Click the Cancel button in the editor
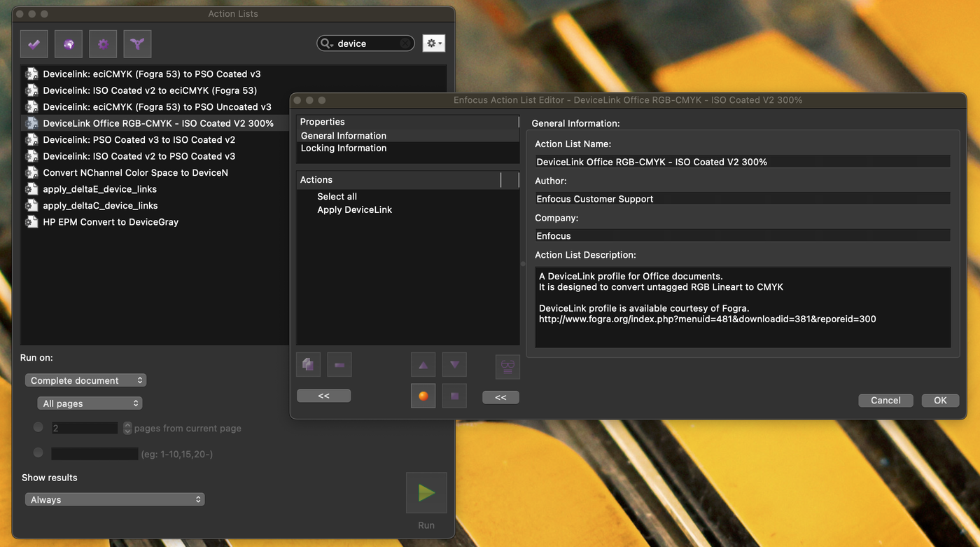The image size is (980, 547). pos(885,401)
